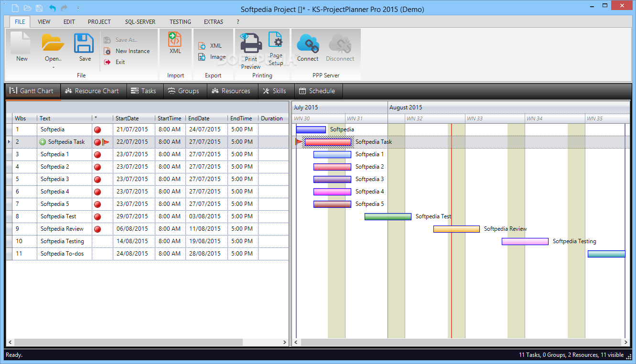Click the red flag marker on the Gantt timeline
The height and width of the screenshot is (364, 636).
(x=299, y=142)
